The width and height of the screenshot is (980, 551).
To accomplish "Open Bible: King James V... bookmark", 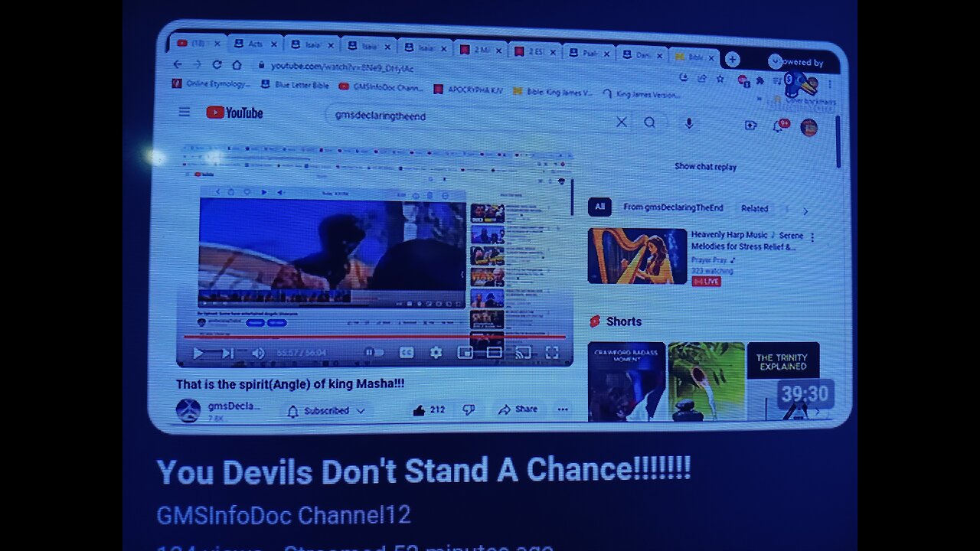I will pyautogui.click(x=553, y=92).
